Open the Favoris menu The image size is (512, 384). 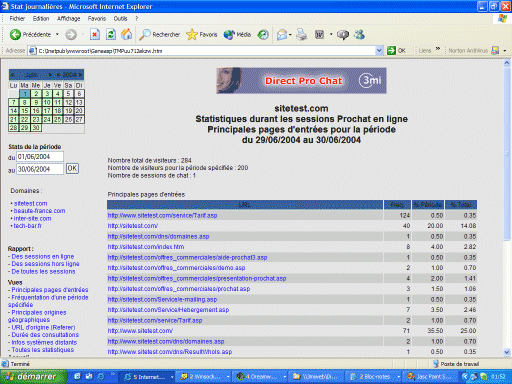97,19
